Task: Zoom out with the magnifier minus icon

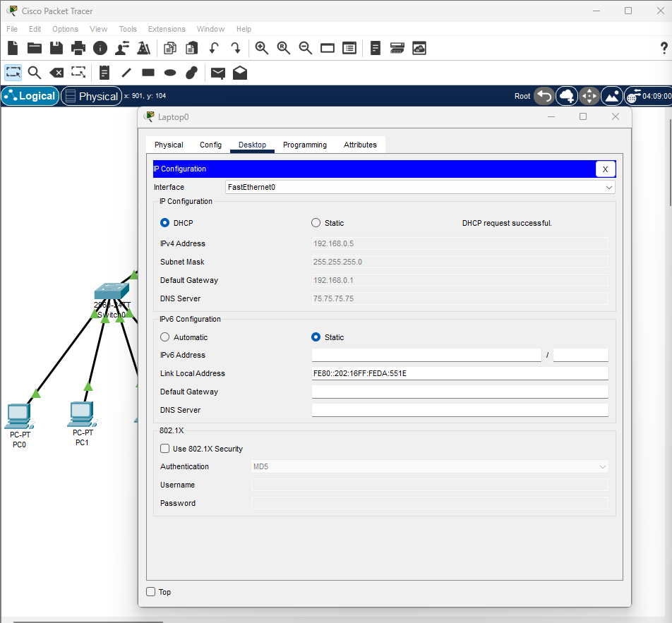Action: pyautogui.click(x=305, y=48)
